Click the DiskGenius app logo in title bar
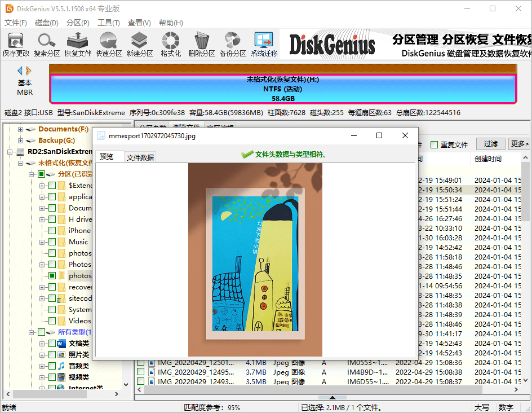532x413 pixels. point(9,8)
